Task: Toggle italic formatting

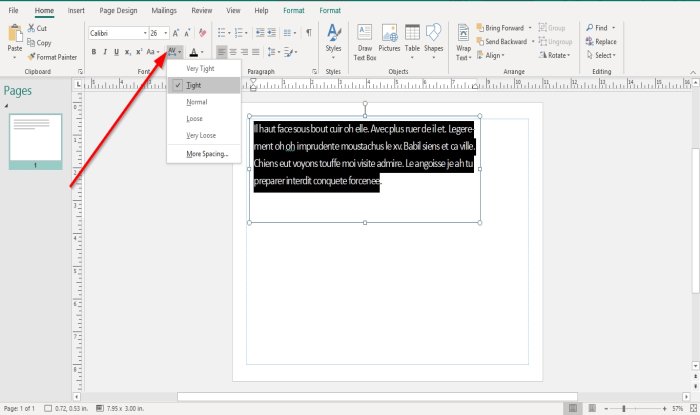Action: [105, 52]
